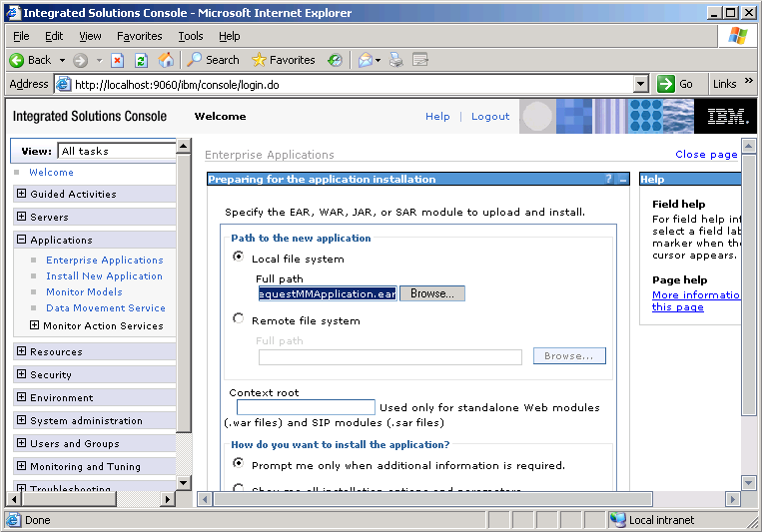Open the Back history dropdown arrow

point(62,60)
